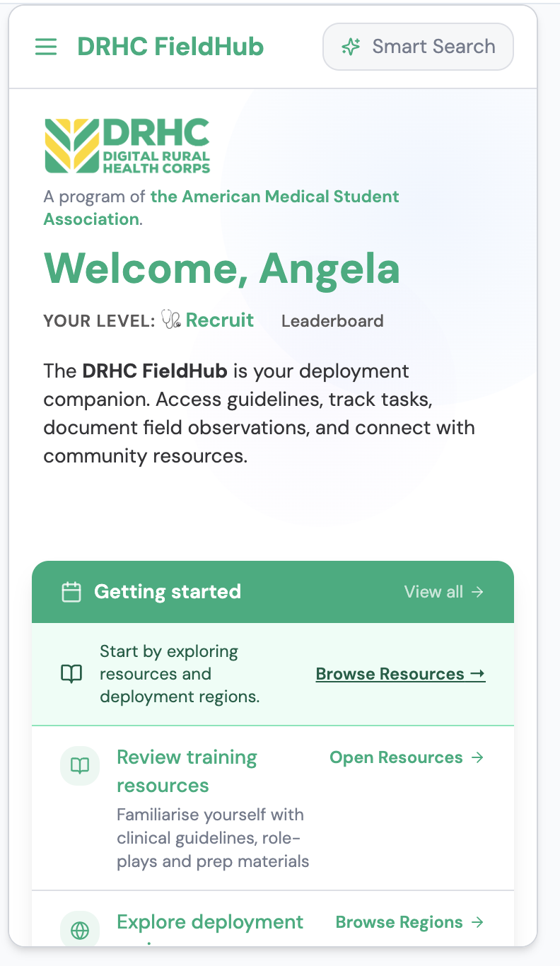Open Smart Search

pyautogui.click(x=418, y=47)
